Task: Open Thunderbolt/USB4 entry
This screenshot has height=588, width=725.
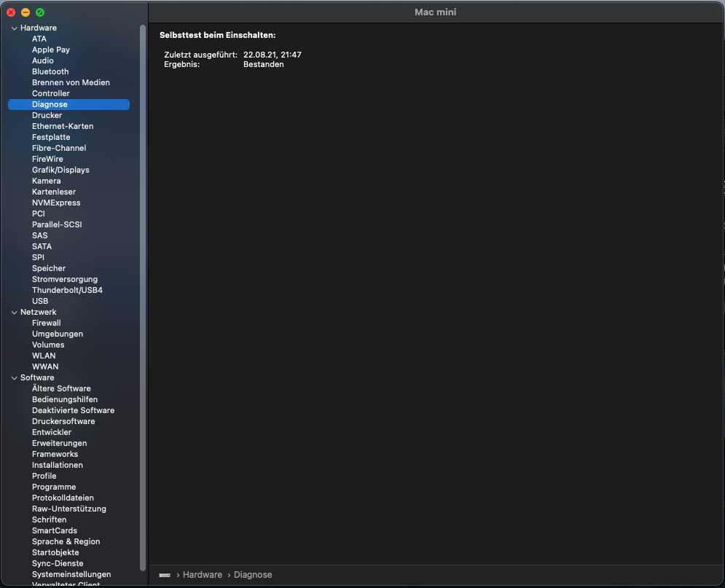Action: click(x=67, y=290)
